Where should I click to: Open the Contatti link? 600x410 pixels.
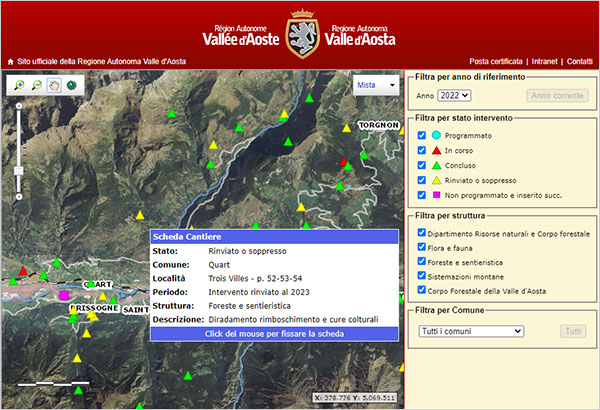(580, 62)
